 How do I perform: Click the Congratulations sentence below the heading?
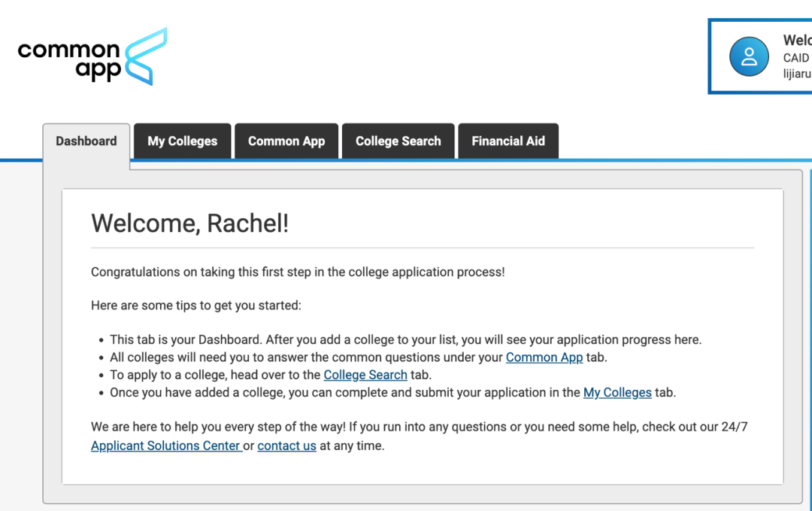click(x=298, y=272)
